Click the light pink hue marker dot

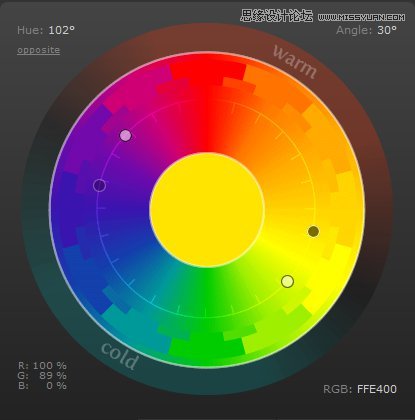tap(126, 135)
